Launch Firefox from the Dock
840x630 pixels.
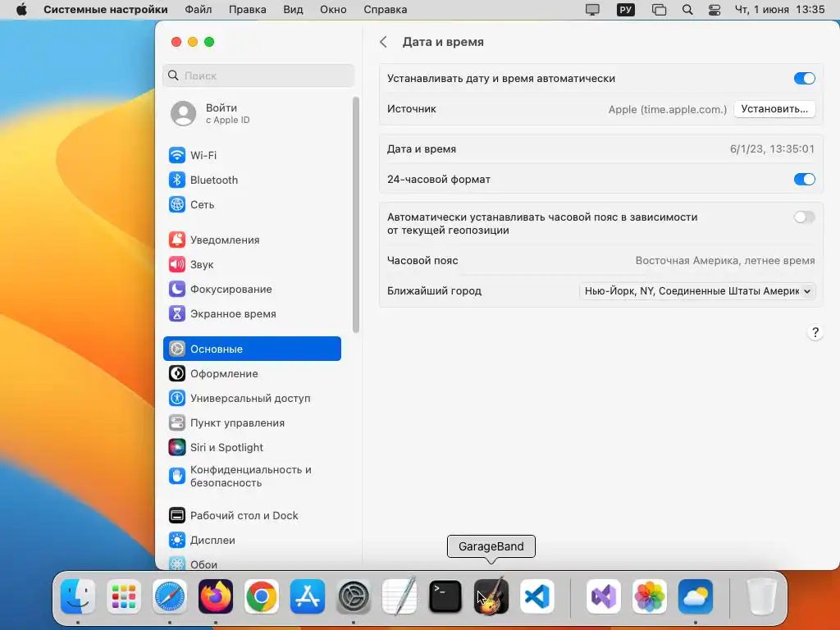point(216,596)
